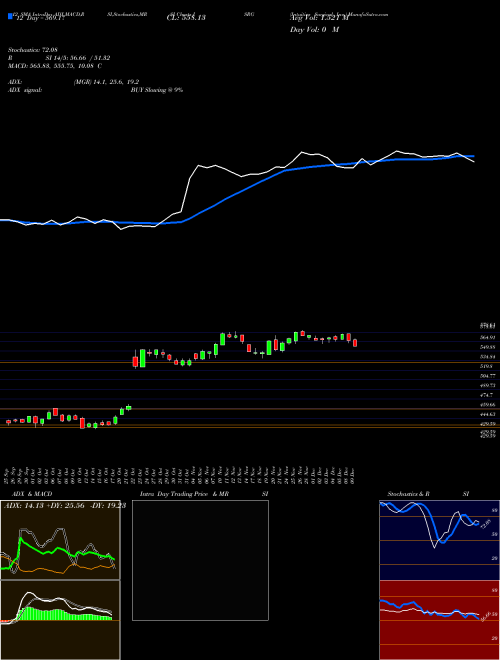Click the empty intraday trading price chart box
Image resolution: width=500 pixels, height=660 pixels.
click(x=200, y=560)
